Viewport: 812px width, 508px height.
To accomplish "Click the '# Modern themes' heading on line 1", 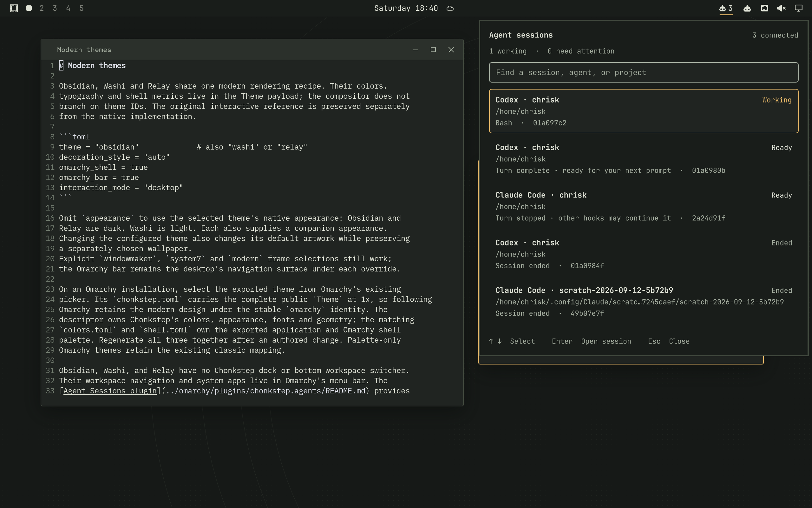I will click(92, 65).
